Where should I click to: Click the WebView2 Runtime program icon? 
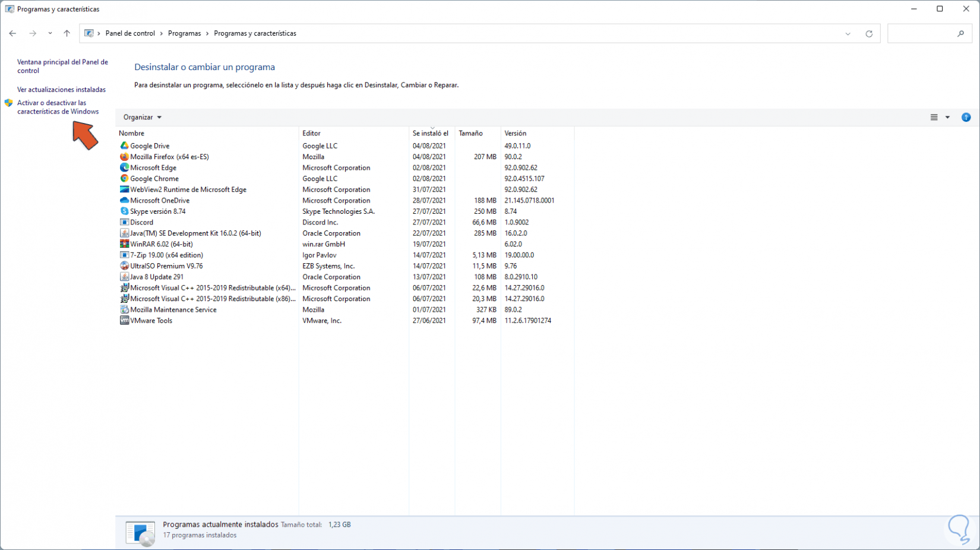pos(124,189)
